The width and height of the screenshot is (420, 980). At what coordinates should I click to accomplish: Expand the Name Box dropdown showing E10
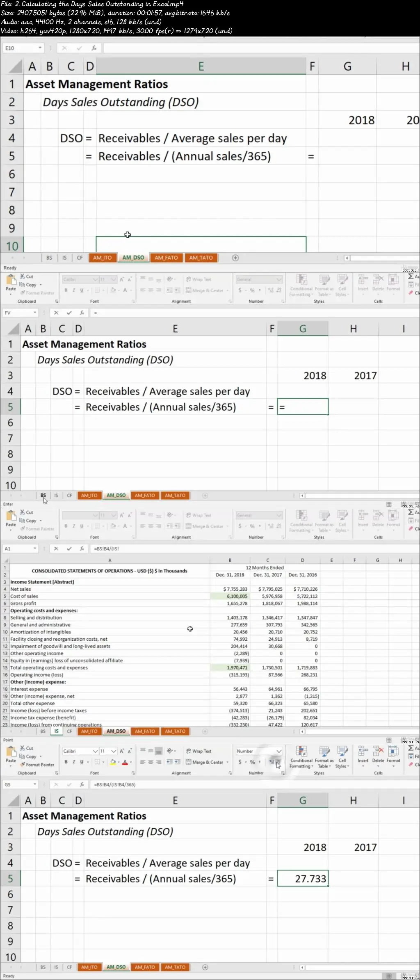40,48
